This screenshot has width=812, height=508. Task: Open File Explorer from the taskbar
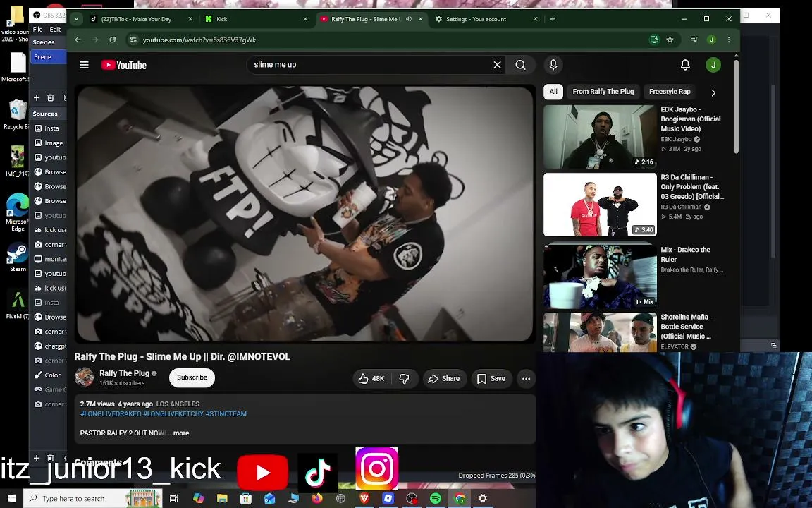tap(222, 498)
